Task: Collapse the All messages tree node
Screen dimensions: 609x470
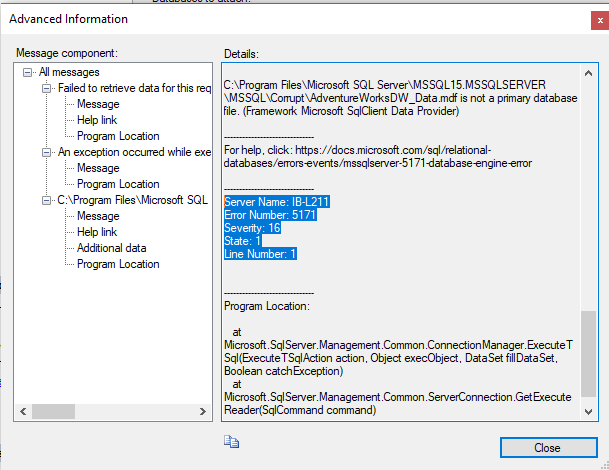Action: pyautogui.click(x=29, y=72)
